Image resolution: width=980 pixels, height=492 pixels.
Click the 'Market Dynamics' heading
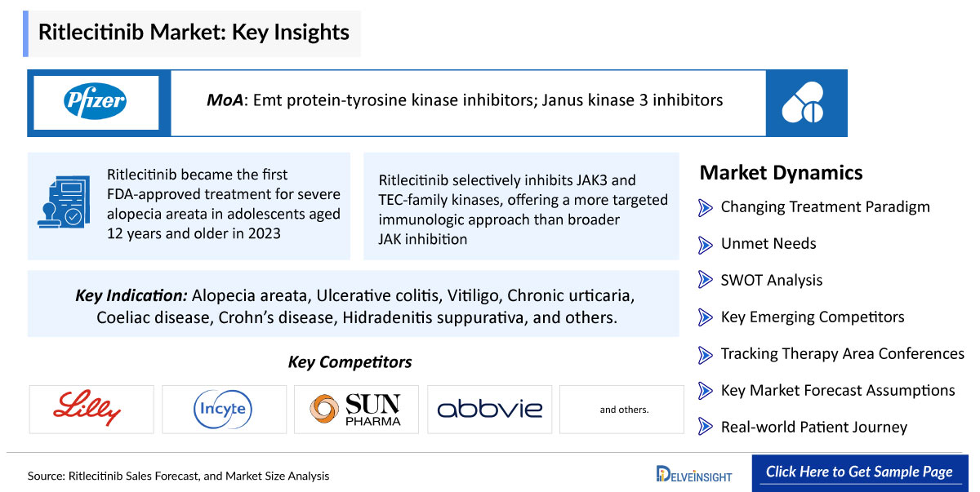(x=781, y=173)
